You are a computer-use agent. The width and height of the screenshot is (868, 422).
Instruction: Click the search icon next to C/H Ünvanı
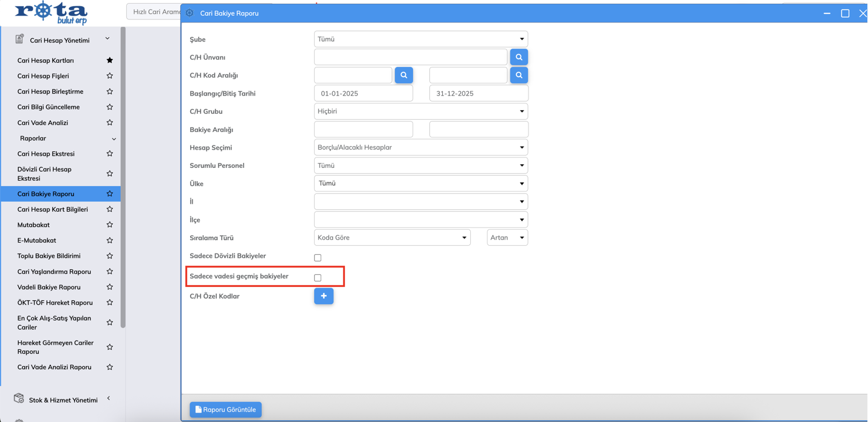(519, 57)
